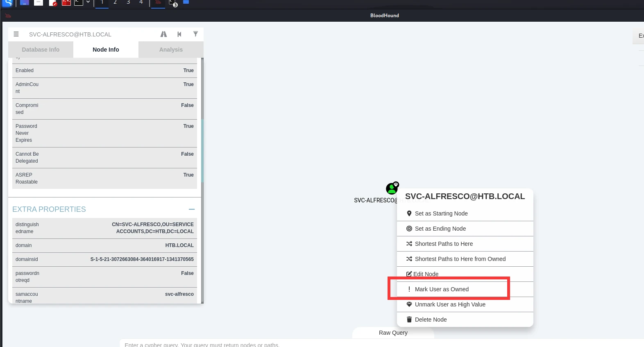Click the EXTRA PROPERTIES heading

pos(49,209)
